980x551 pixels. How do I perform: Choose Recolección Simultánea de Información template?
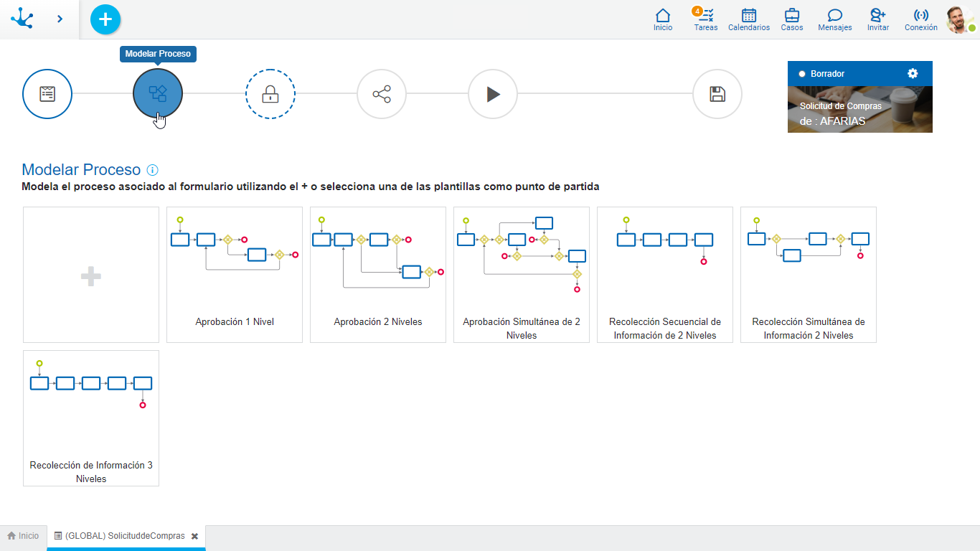coord(809,275)
